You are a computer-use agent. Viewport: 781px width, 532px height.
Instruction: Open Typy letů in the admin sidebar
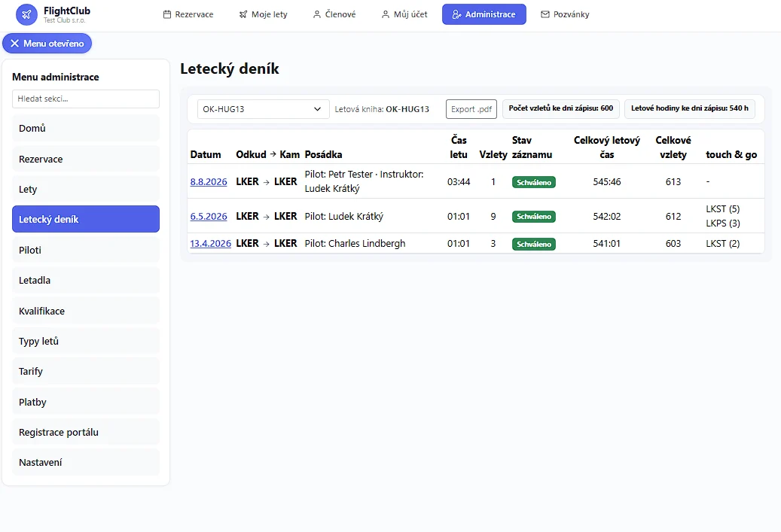tap(86, 342)
